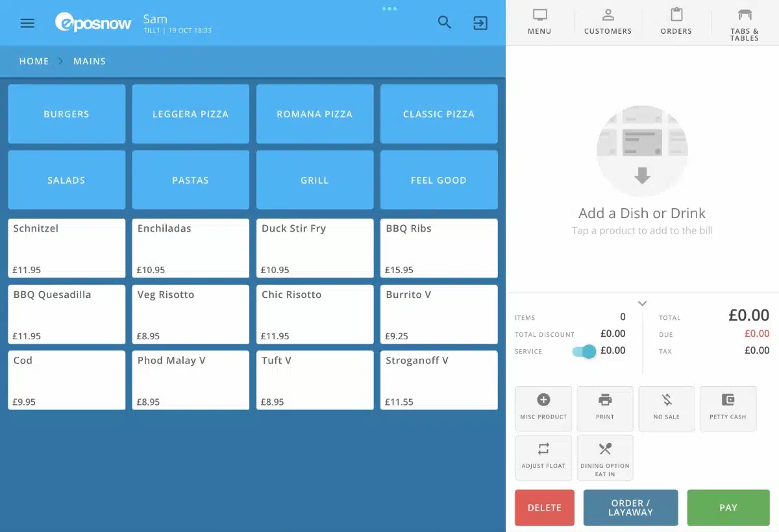Add Schnitzel to the bill
Screen dimensions: 779x532
point(66,248)
